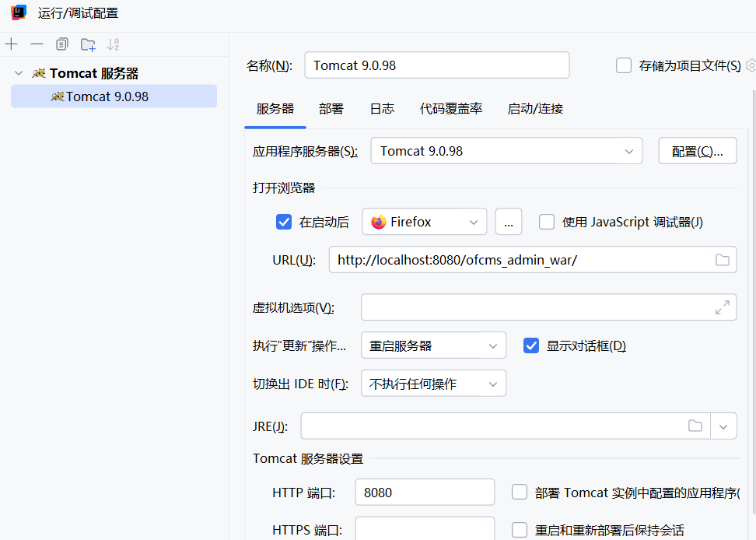Click browse folder icon in JRE field
The image size is (756, 540).
695,426
